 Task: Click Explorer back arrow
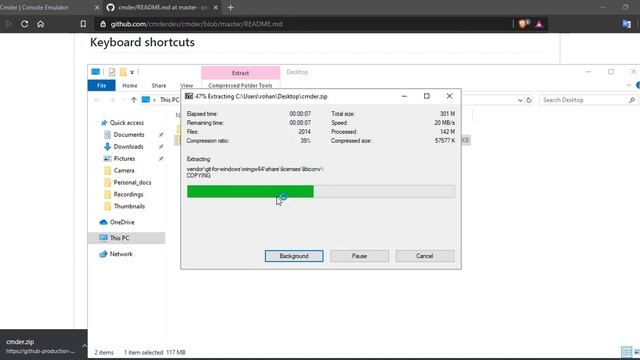tap(97, 100)
